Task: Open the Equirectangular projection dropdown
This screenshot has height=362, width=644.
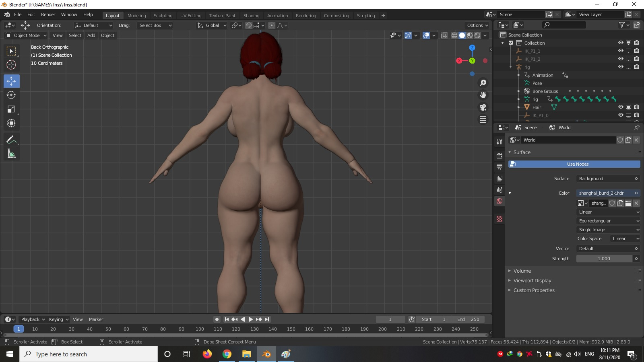Action: pos(608,221)
